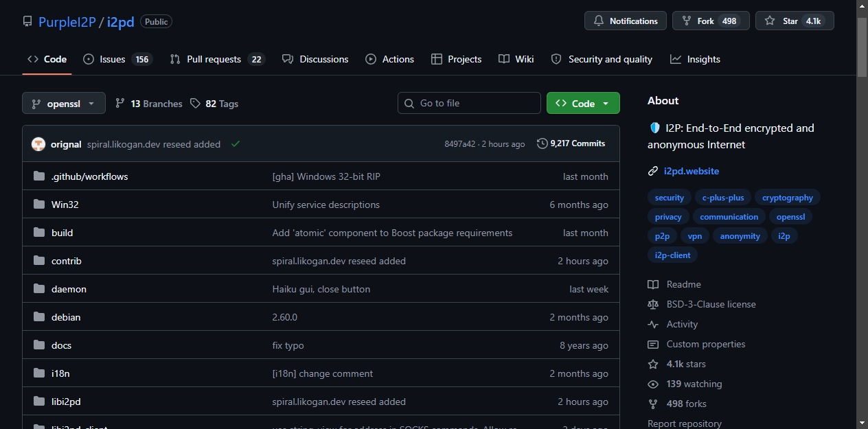Open the Win32 folder

pos(65,205)
